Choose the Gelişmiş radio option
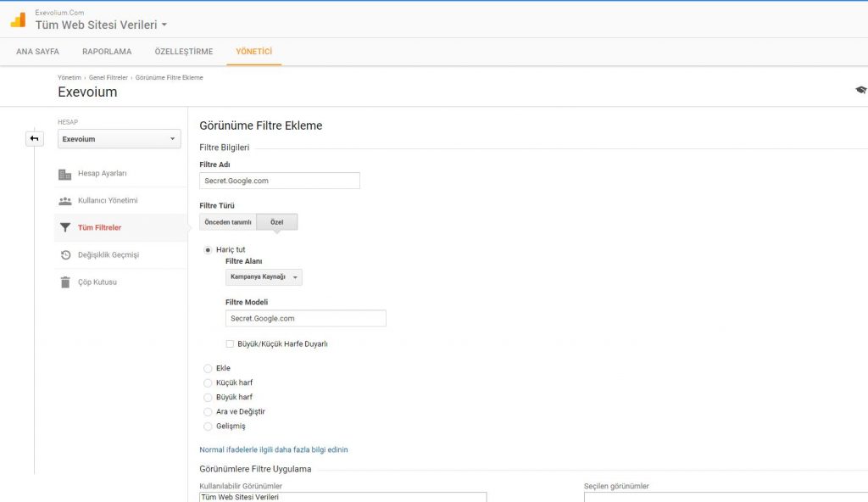 pos(208,426)
